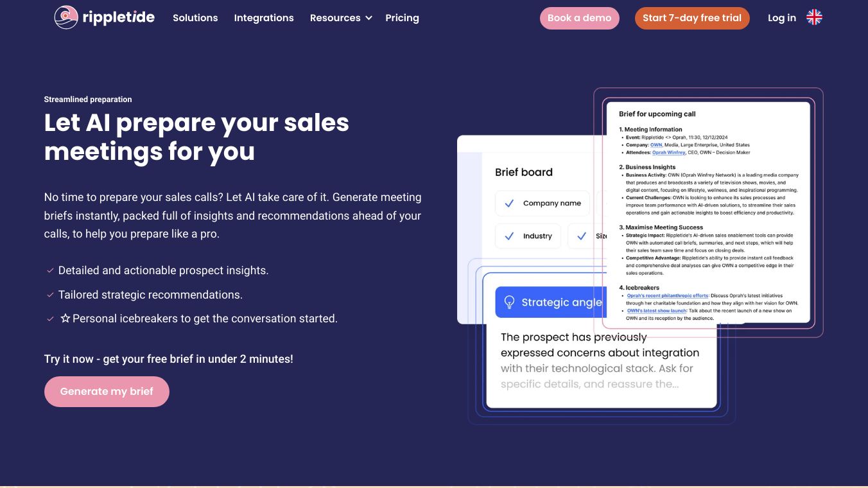Viewport: 868px width, 488px height.
Task: Go to the Integrations page
Action: [264, 18]
